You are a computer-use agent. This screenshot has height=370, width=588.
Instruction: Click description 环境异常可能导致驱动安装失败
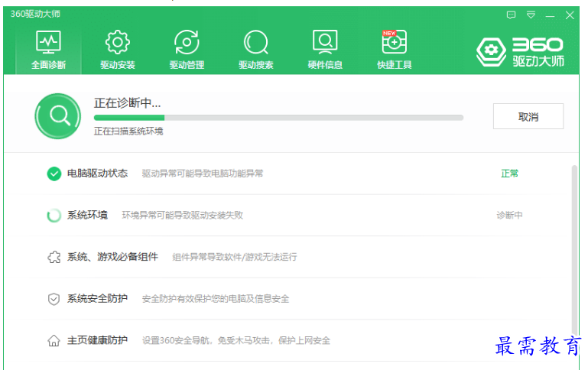click(x=182, y=215)
